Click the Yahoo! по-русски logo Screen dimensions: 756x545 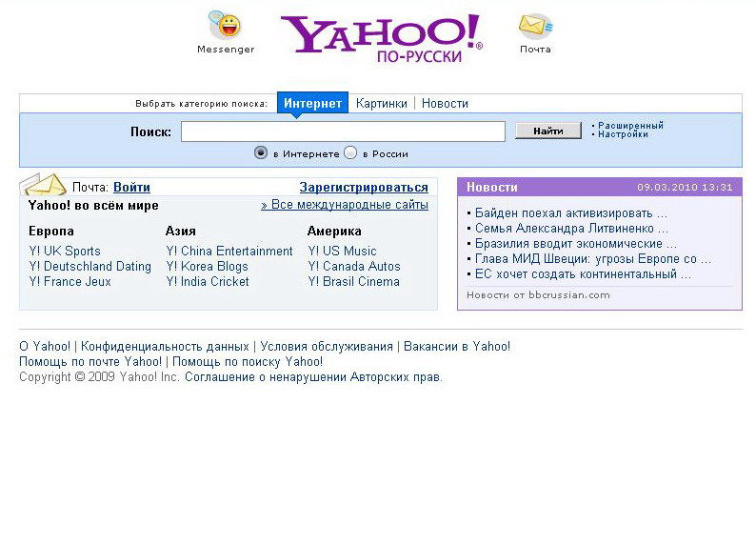coord(381,38)
